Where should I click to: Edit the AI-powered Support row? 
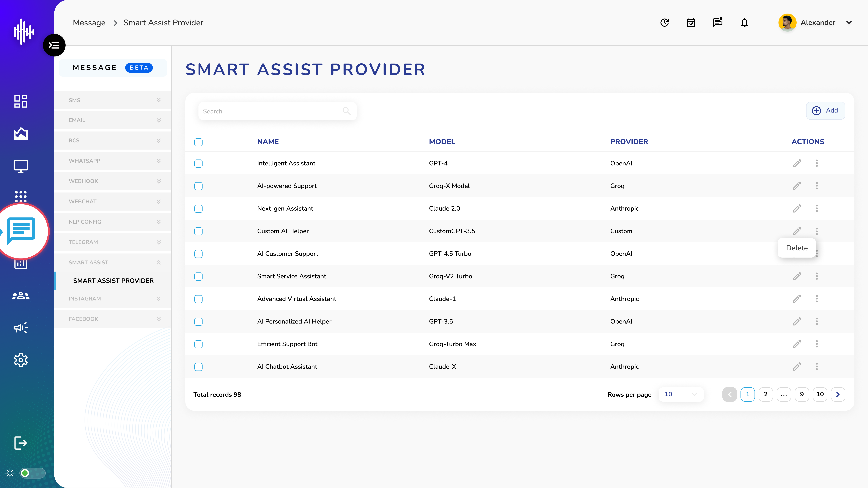797,186
